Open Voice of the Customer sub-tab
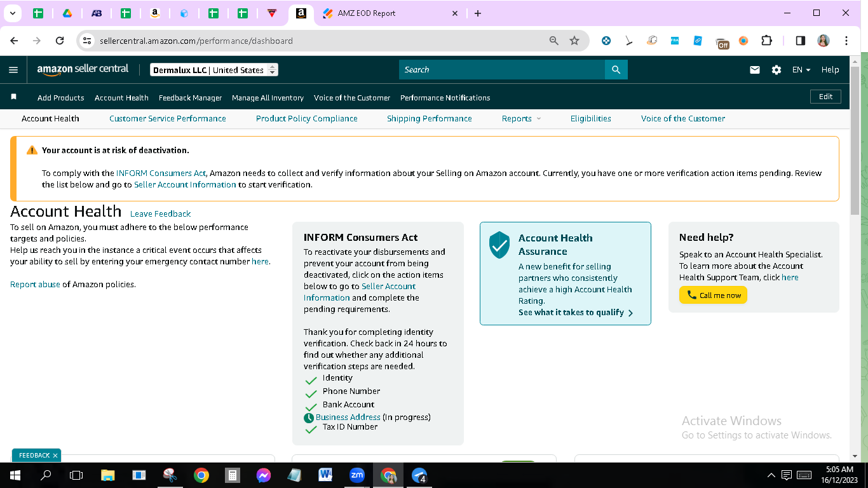 click(683, 118)
